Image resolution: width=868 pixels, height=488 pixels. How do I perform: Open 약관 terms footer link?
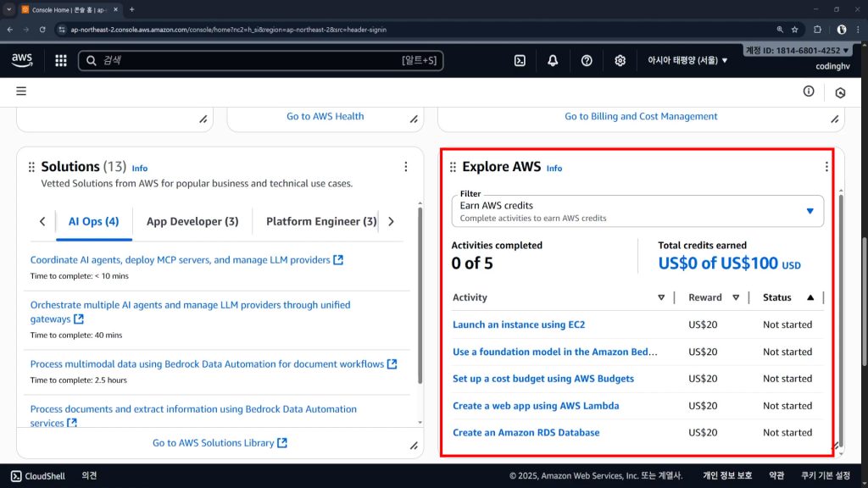click(776, 476)
